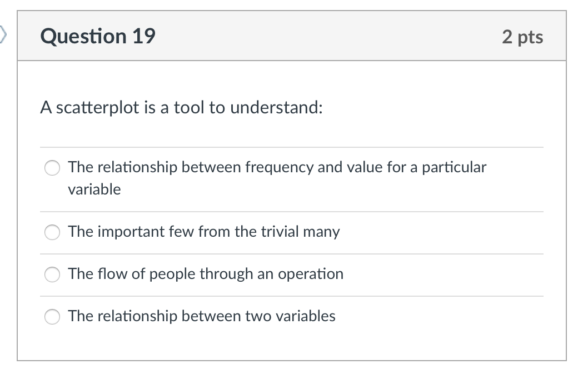This screenshot has height=379, width=588.
Task: Pick 'The flow of people through an operation'
Action: (x=52, y=274)
